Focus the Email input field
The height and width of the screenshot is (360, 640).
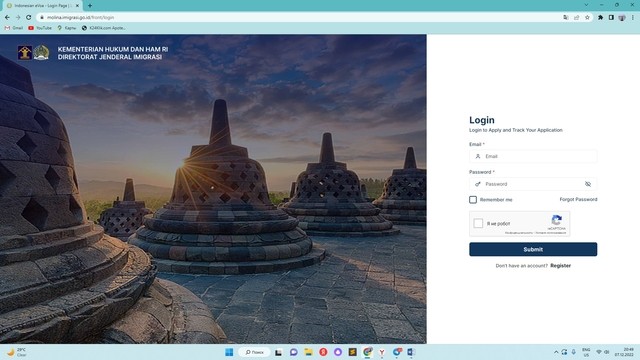click(x=533, y=156)
